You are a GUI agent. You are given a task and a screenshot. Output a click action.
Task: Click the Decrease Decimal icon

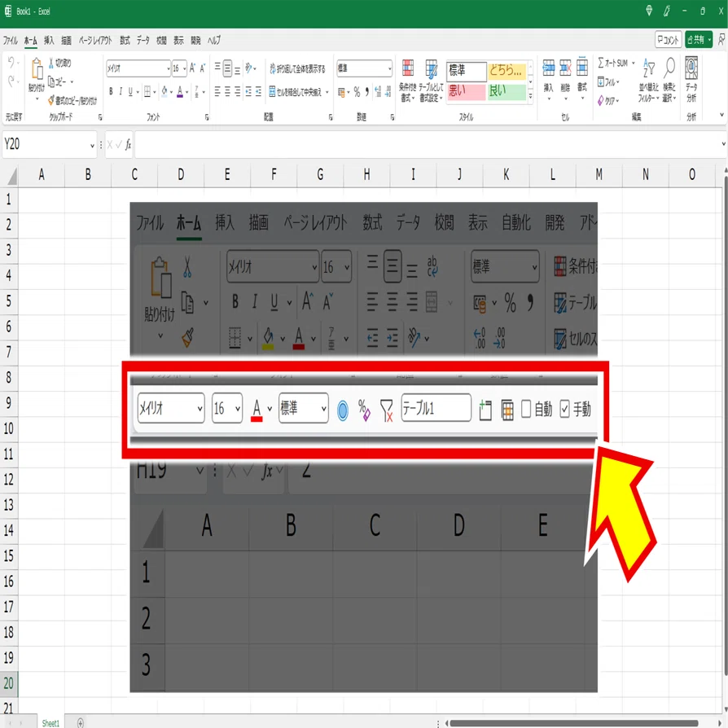pyautogui.click(x=388, y=92)
